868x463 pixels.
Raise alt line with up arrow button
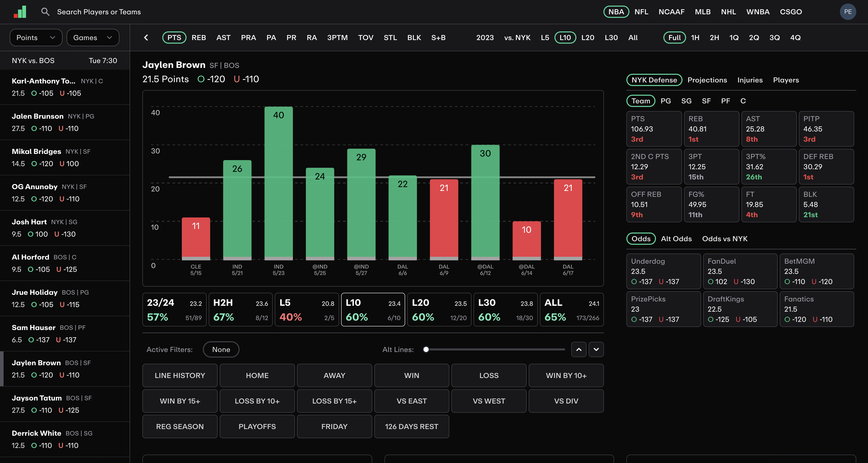coord(579,349)
